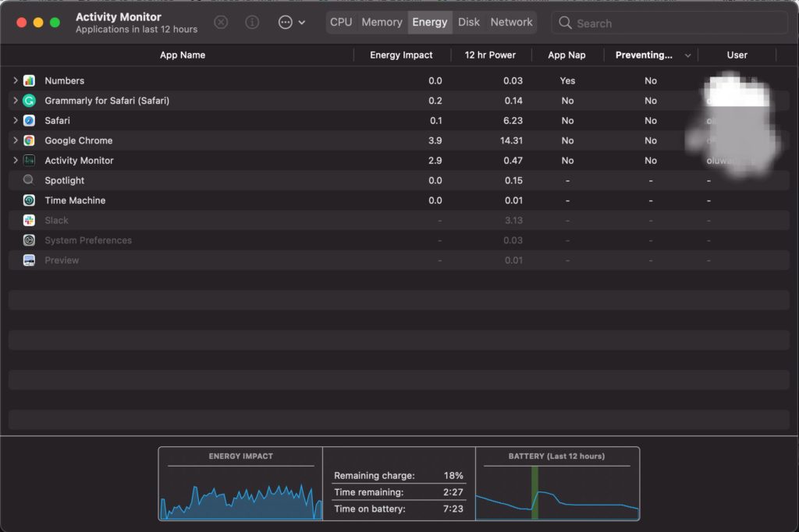Sort by App Nap column header
This screenshot has height=532, width=799.
pos(566,55)
